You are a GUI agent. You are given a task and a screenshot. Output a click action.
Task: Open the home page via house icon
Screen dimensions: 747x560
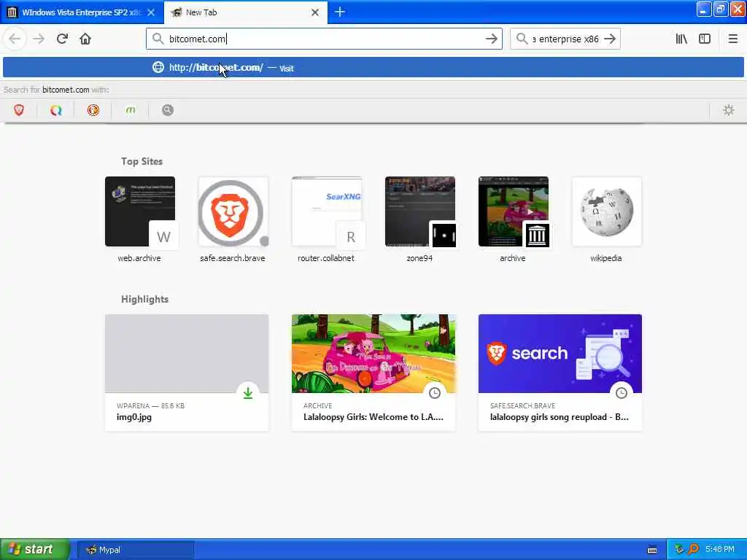point(85,39)
